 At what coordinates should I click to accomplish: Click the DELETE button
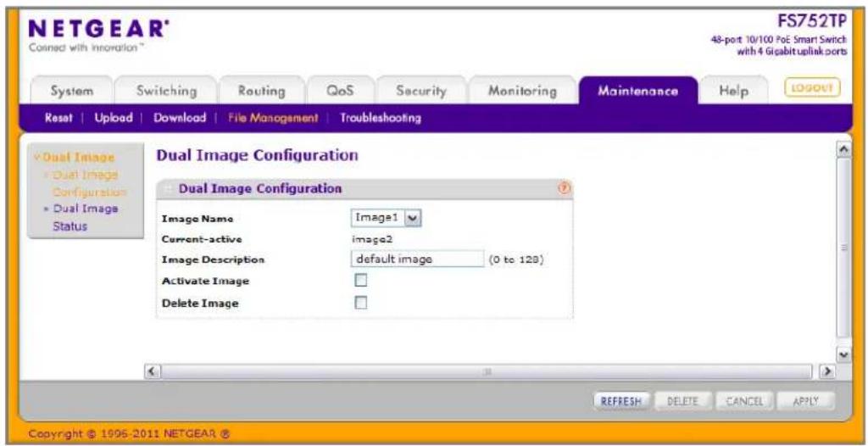click(x=682, y=400)
